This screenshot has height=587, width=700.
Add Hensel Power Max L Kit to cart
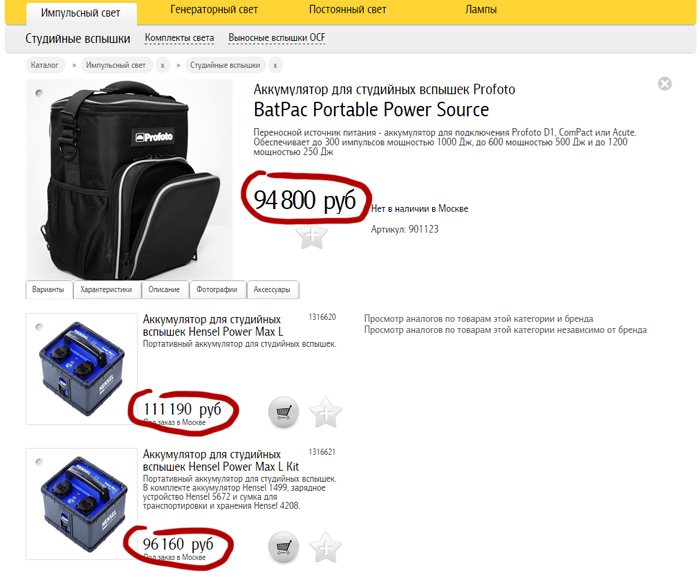pos(283,546)
